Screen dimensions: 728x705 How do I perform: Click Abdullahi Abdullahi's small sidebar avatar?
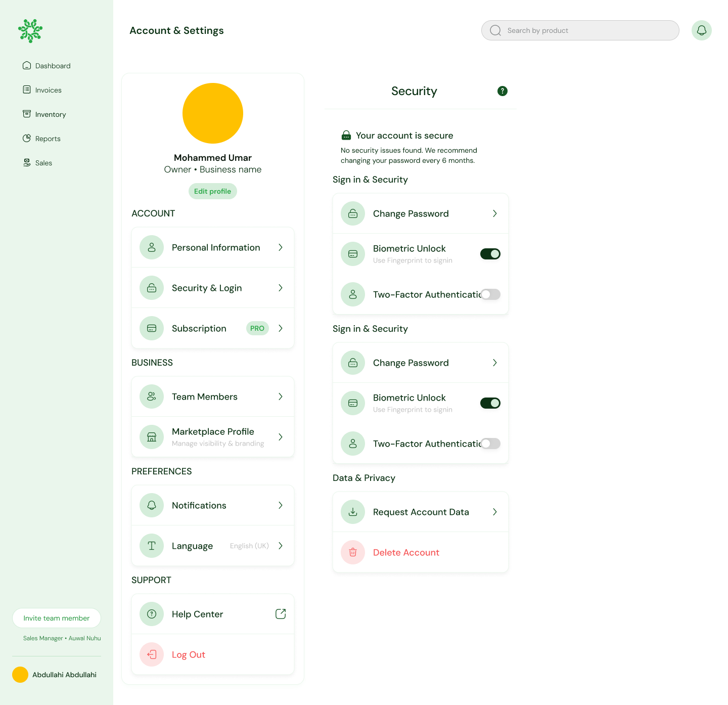[20, 675]
